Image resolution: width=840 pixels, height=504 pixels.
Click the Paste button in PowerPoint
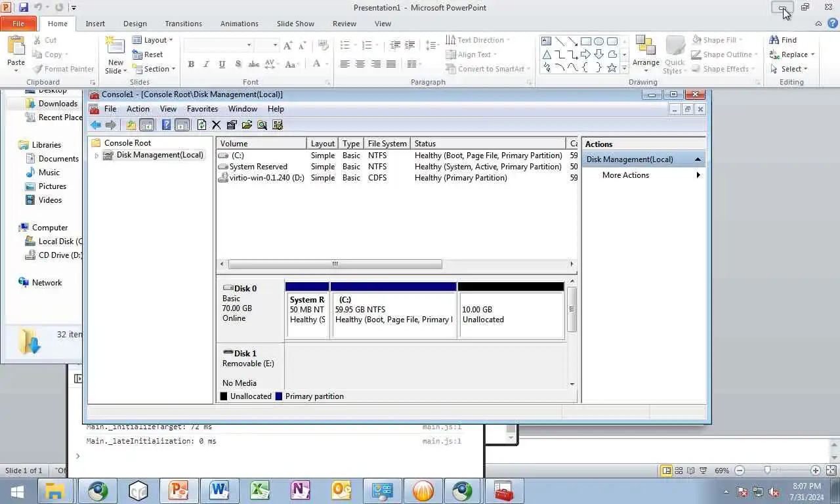click(16, 53)
